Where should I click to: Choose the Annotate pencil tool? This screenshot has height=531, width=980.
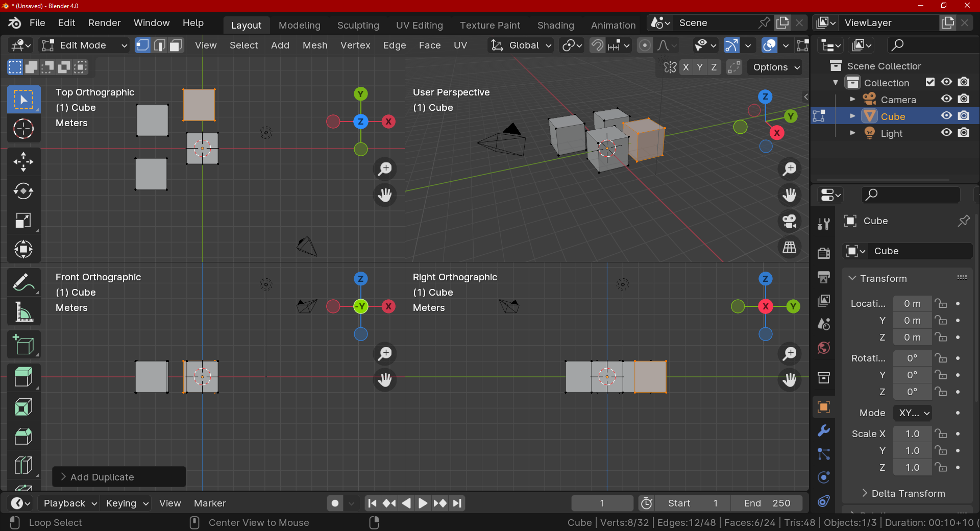23,282
